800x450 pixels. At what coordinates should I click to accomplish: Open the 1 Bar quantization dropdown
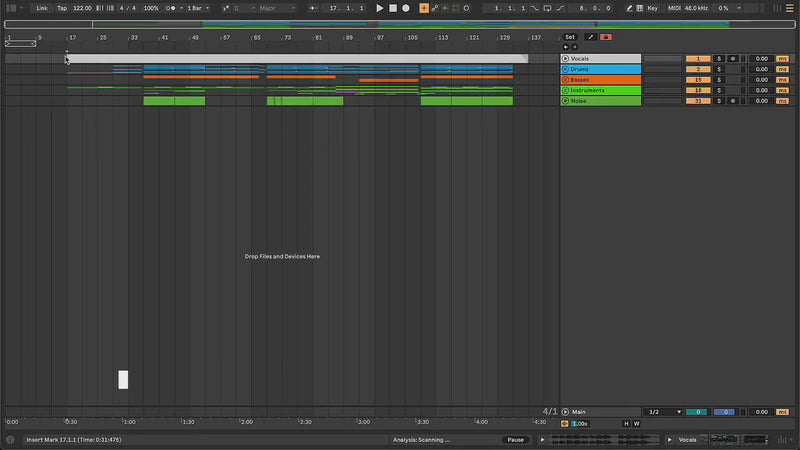pyautogui.click(x=197, y=8)
